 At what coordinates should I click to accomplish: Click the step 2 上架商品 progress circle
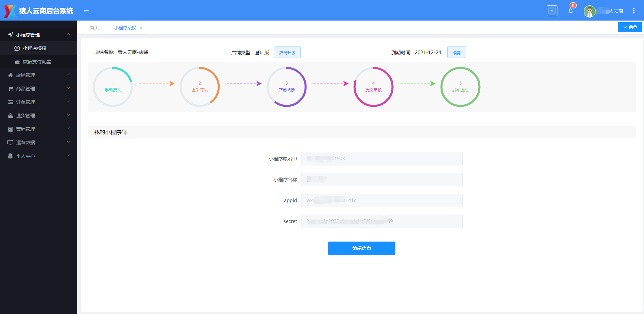tap(200, 87)
